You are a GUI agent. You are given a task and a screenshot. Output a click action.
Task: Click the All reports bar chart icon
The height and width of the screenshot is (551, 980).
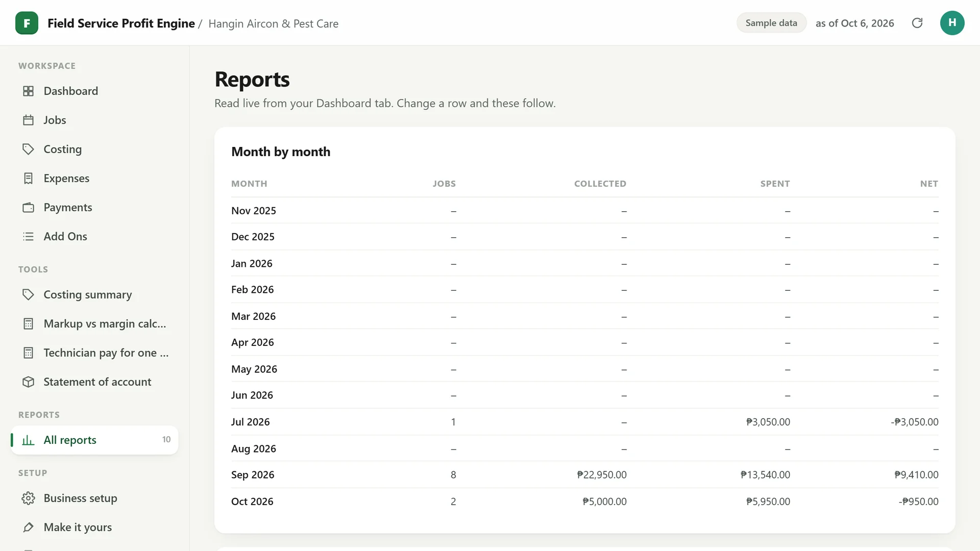(29, 440)
